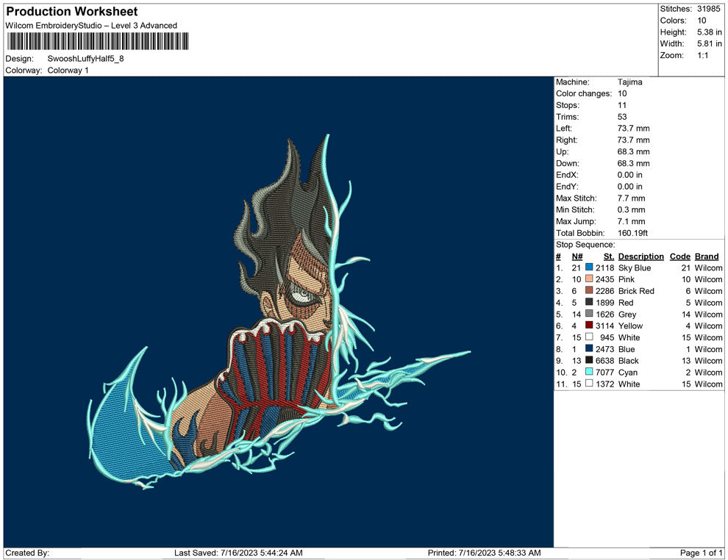
Task: Click the Total Bobbin value 160.19ft
Action: 632,233
